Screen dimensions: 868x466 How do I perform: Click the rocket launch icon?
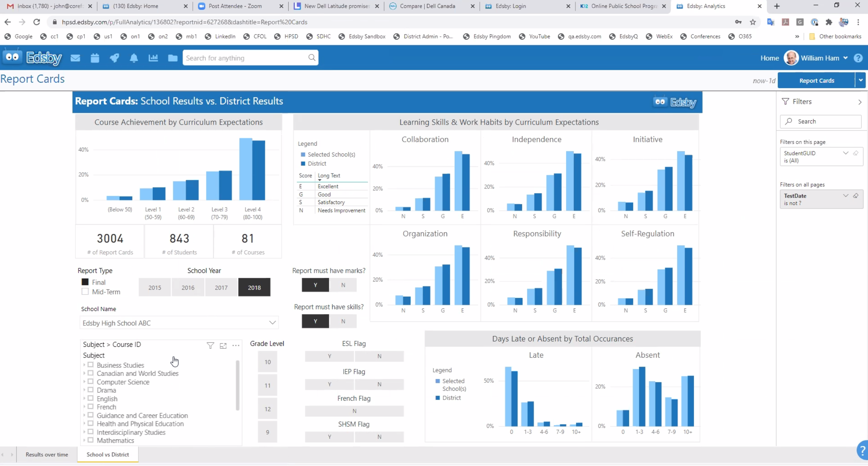click(114, 57)
